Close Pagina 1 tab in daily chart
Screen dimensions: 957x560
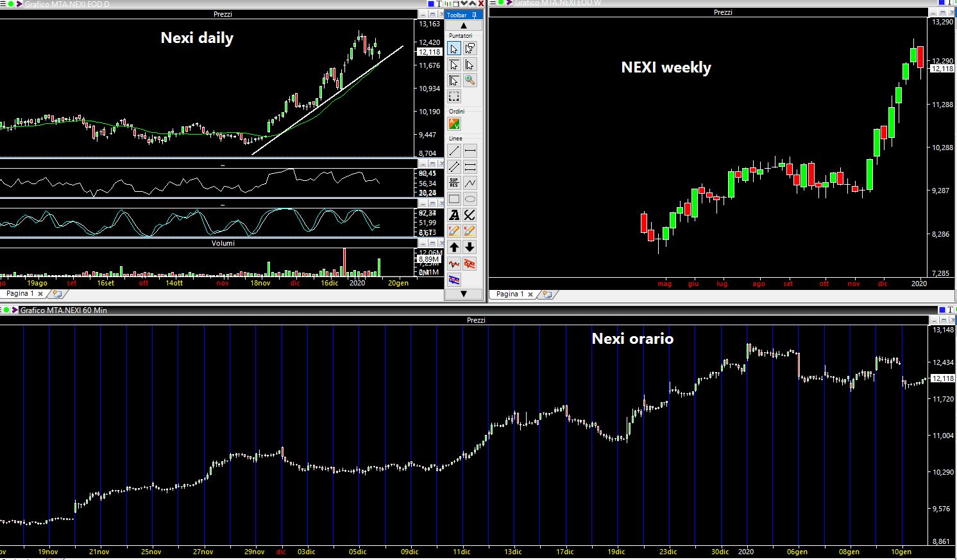(40, 294)
